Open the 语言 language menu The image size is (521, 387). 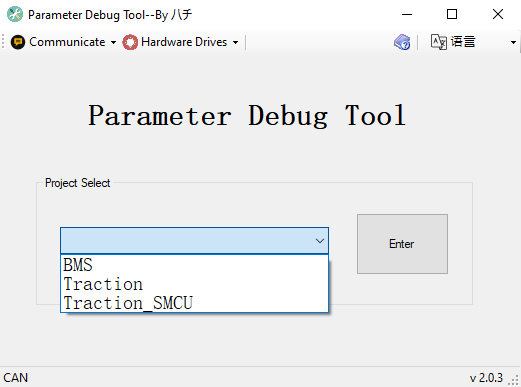[x=463, y=42]
